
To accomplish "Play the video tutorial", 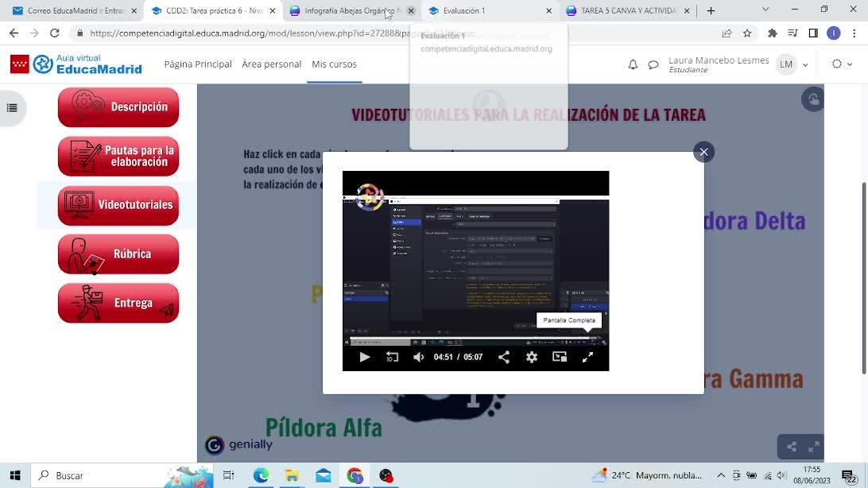I will pyautogui.click(x=364, y=358).
